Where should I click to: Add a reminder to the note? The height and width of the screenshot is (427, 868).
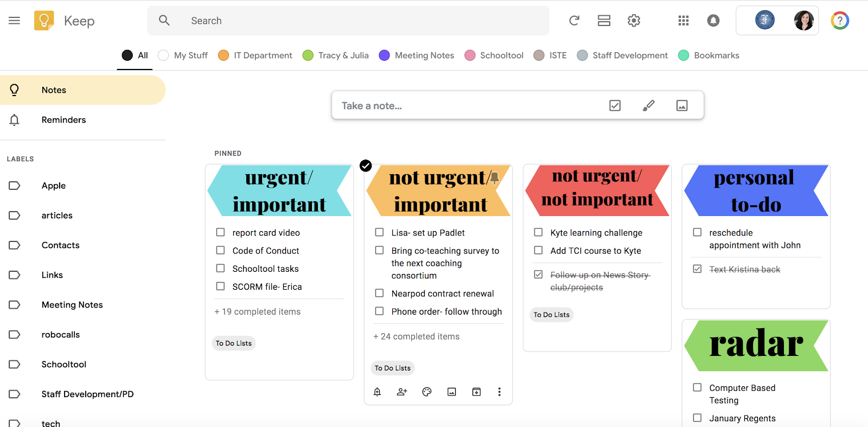pyautogui.click(x=378, y=392)
